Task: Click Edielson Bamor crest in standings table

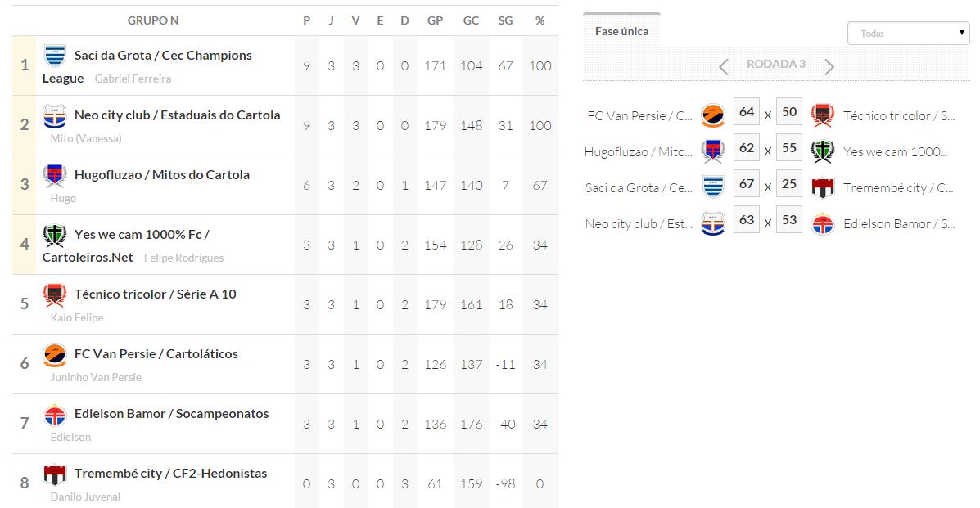Action: 55,414
